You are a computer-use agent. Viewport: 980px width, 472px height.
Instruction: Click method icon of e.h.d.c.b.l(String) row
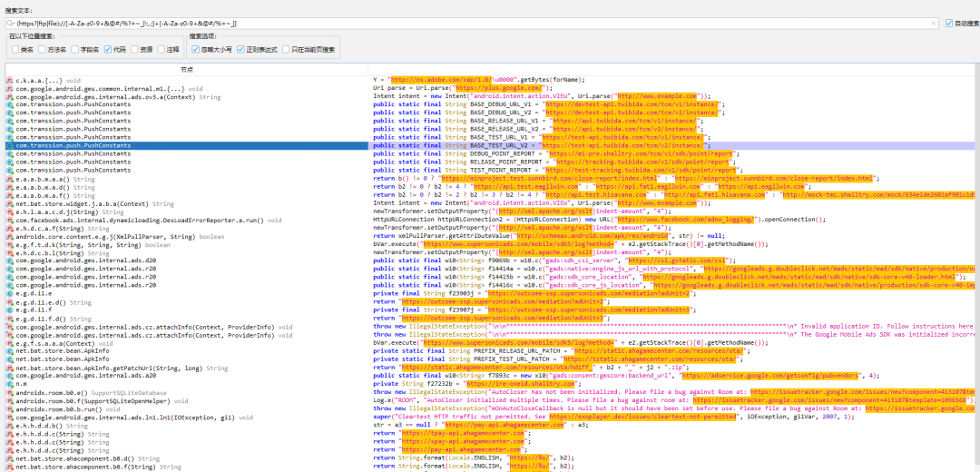pos(9,252)
